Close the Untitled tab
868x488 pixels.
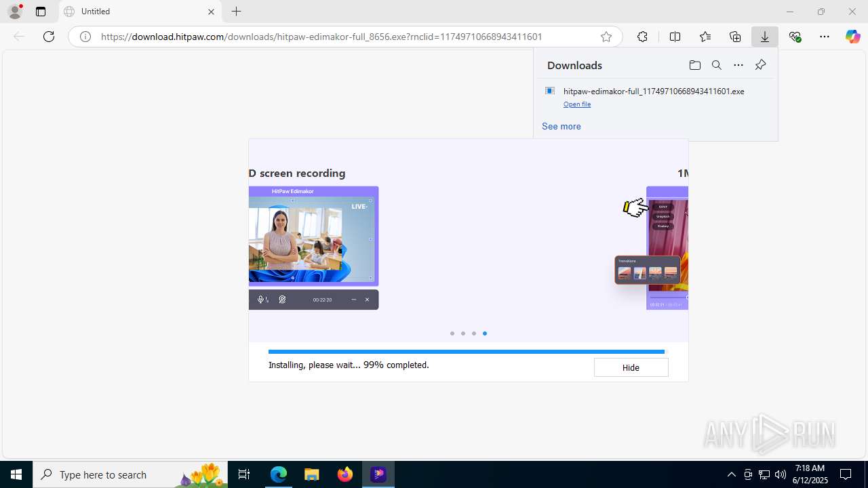211,12
